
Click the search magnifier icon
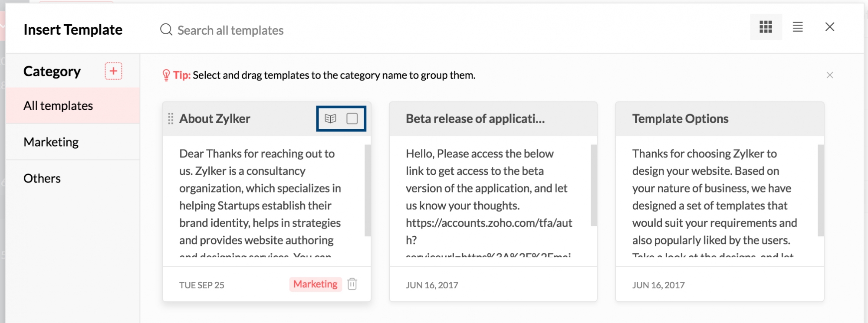166,29
